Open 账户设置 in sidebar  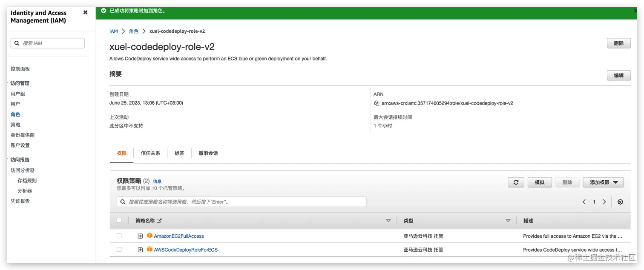click(x=20, y=145)
